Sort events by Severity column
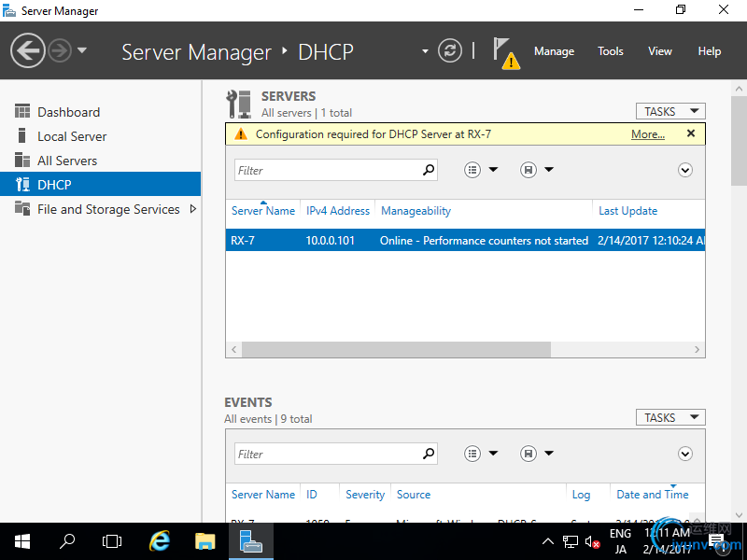Viewport: 747px width, 560px height. click(365, 495)
